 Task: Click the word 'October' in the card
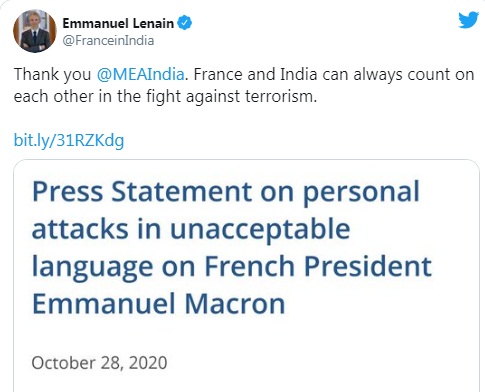tap(63, 363)
